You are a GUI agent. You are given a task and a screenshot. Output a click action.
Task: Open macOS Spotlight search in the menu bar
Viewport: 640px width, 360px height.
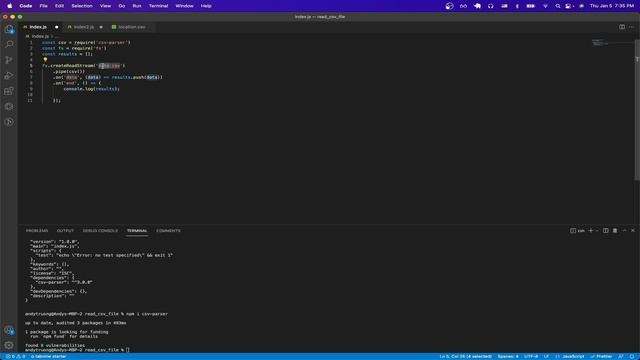tap(558, 6)
